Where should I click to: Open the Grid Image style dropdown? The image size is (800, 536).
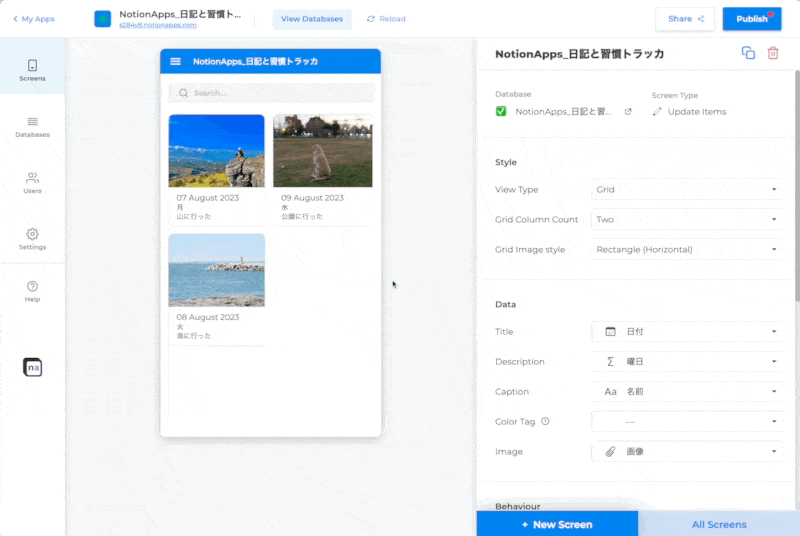686,249
